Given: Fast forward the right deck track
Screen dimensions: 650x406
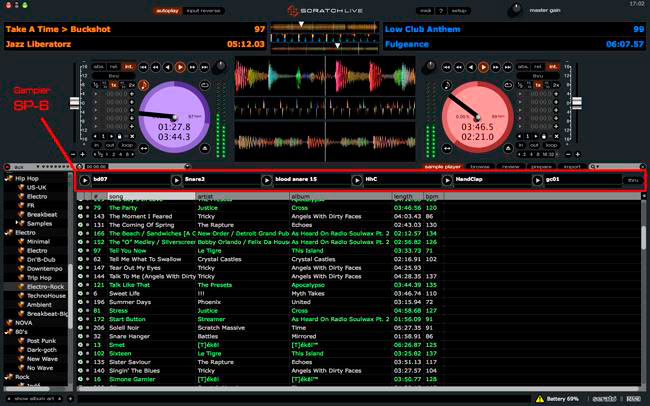Looking at the screenshot, I should (x=495, y=67).
